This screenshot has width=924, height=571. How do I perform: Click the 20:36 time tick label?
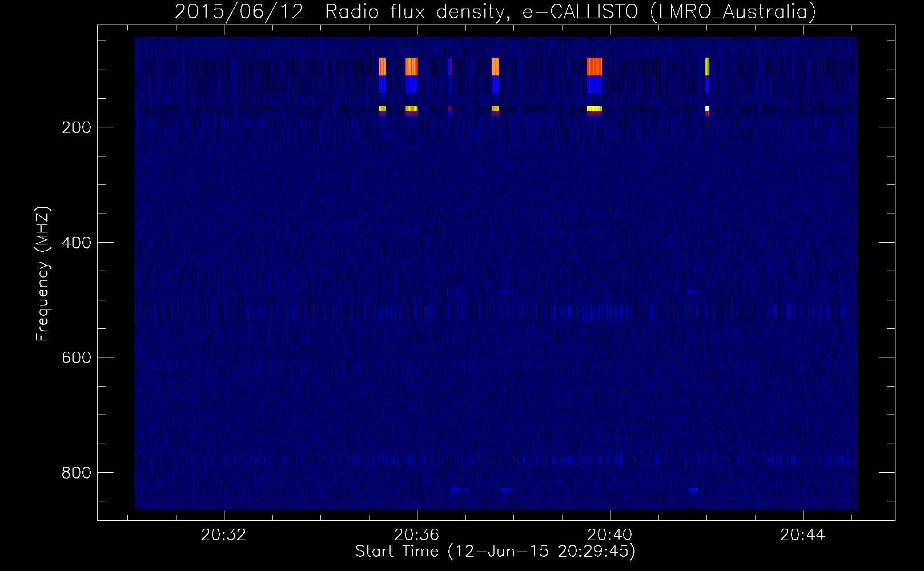coord(417,535)
